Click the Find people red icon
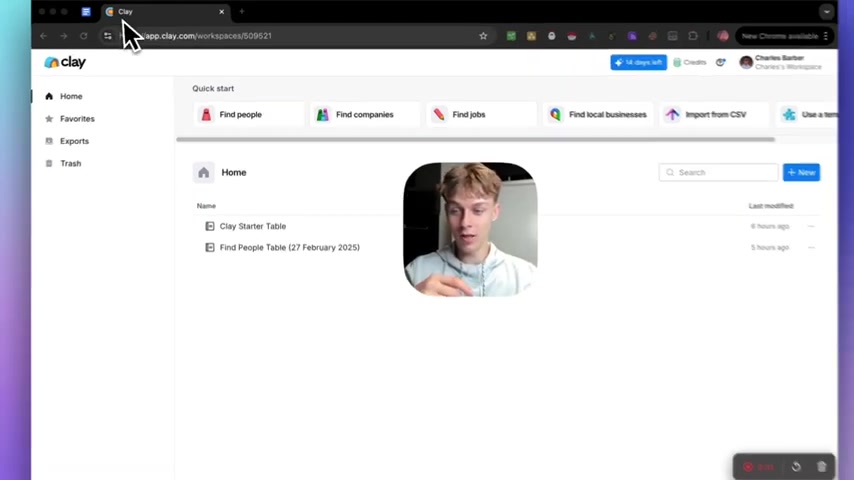 click(x=206, y=114)
